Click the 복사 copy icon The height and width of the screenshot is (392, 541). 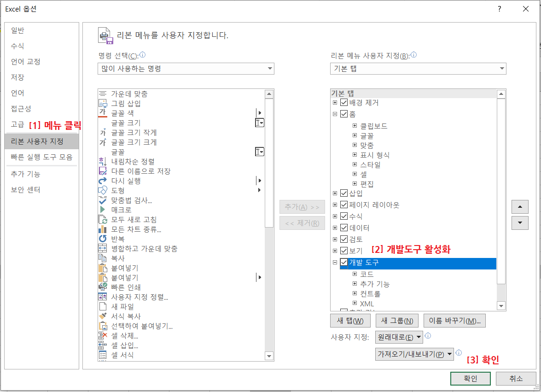103,258
